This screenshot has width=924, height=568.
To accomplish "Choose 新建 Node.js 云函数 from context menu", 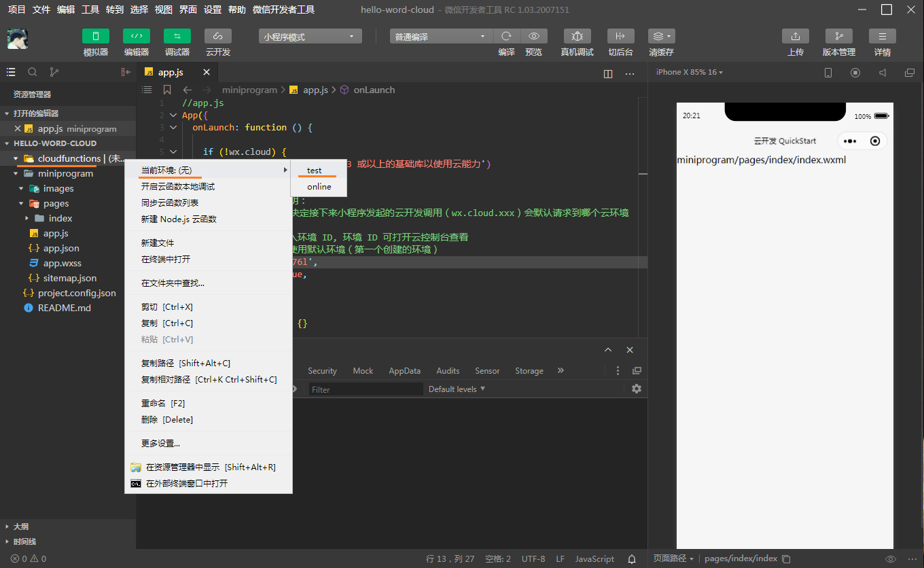I will pyautogui.click(x=209, y=219).
